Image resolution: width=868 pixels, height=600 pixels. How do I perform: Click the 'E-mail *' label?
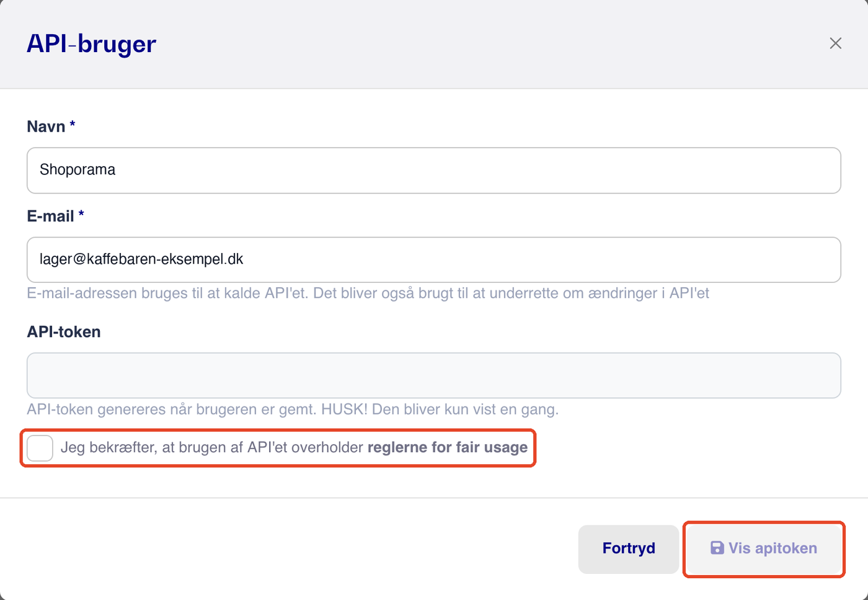[x=55, y=216]
